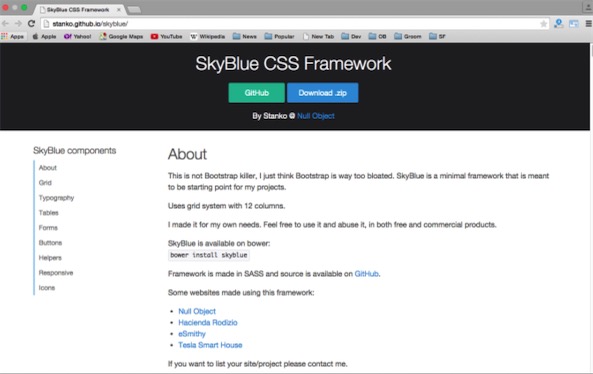
Task: Open the Null Object link in header
Action: (316, 116)
